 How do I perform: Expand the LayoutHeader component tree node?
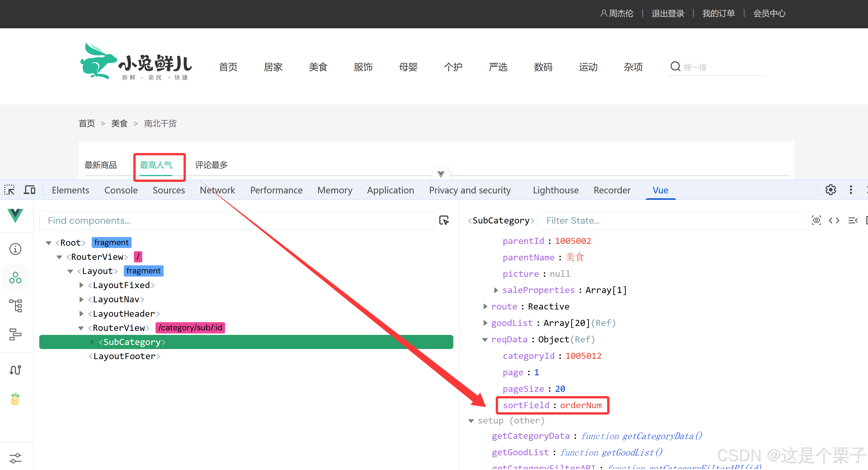pyautogui.click(x=81, y=314)
